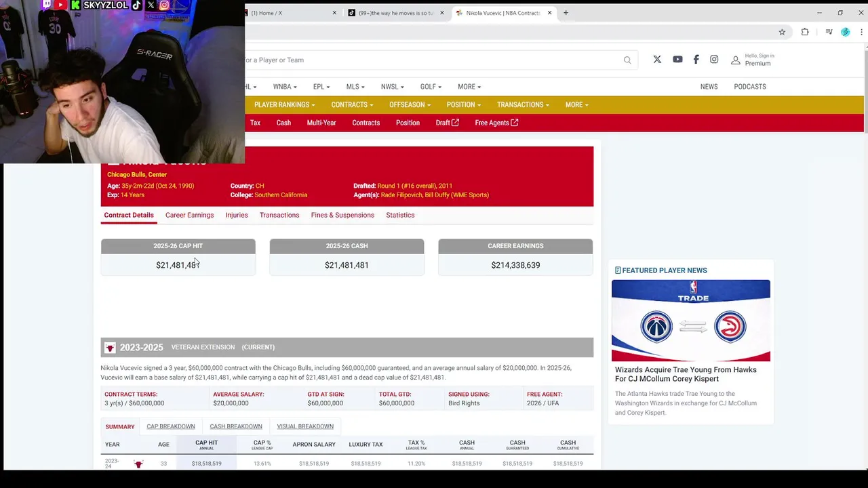
Task: Open the Rade Filipovich, Bill Duffy agent link
Action: [435, 195]
